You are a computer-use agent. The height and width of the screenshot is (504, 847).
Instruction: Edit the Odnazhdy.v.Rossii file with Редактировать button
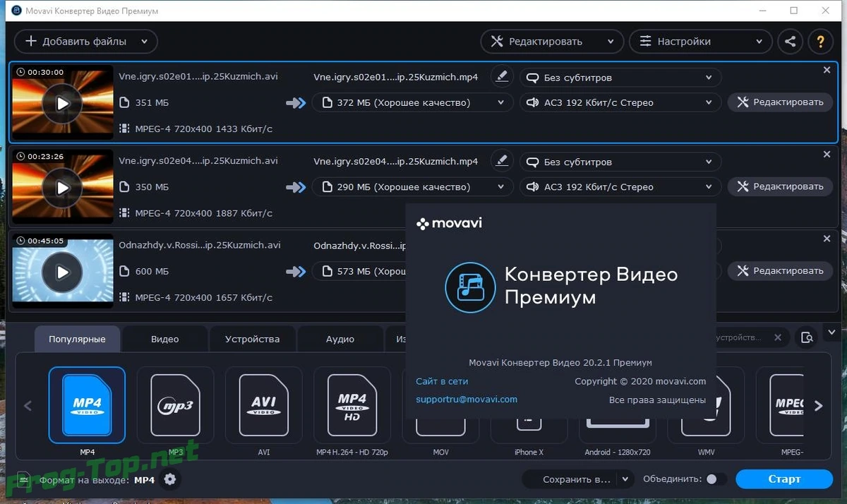coord(780,270)
